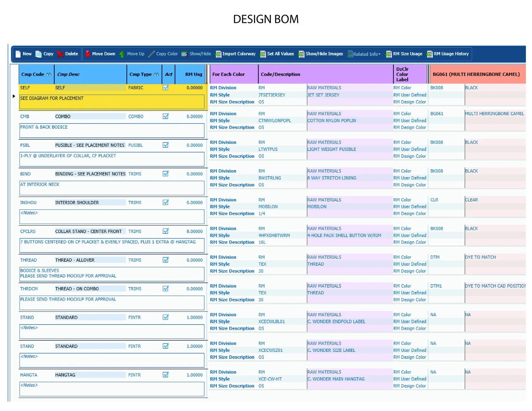
Task: Click the XCE-CW-HT RM style code
Action: [x=270, y=379]
